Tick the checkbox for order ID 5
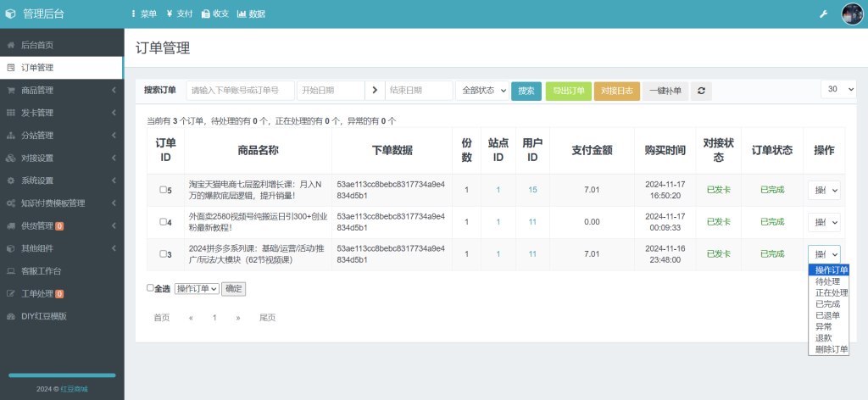868x400 pixels. click(163, 190)
